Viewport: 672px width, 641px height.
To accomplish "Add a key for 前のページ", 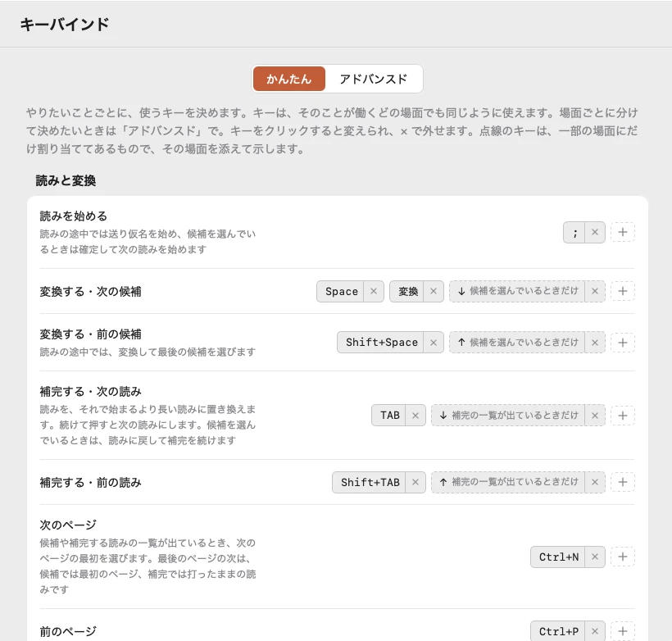I will tap(622, 631).
